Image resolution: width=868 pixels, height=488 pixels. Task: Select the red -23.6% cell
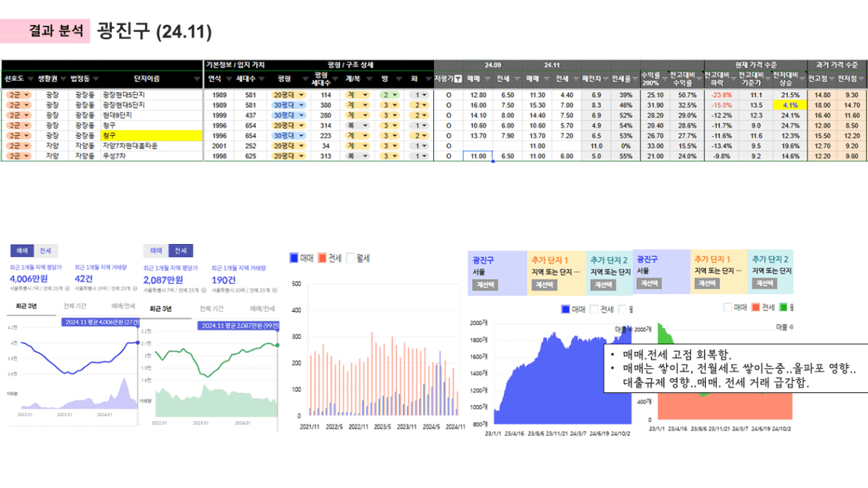(721, 95)
